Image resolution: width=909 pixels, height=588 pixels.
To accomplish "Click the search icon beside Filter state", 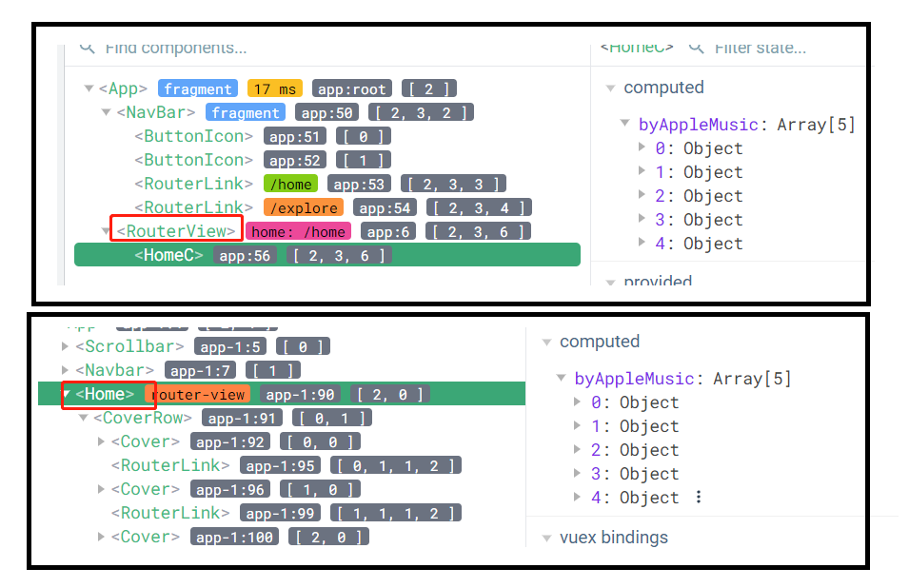I will tap(697, 47).
